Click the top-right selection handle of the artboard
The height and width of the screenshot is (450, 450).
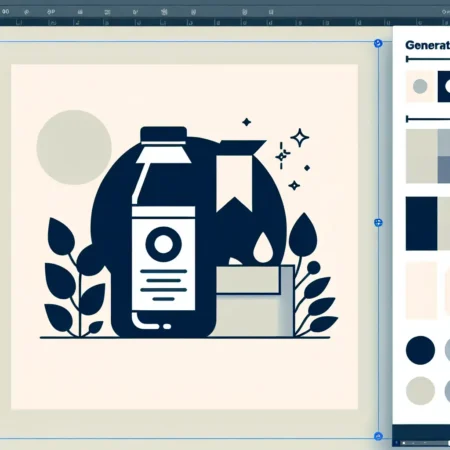point(378,43)
